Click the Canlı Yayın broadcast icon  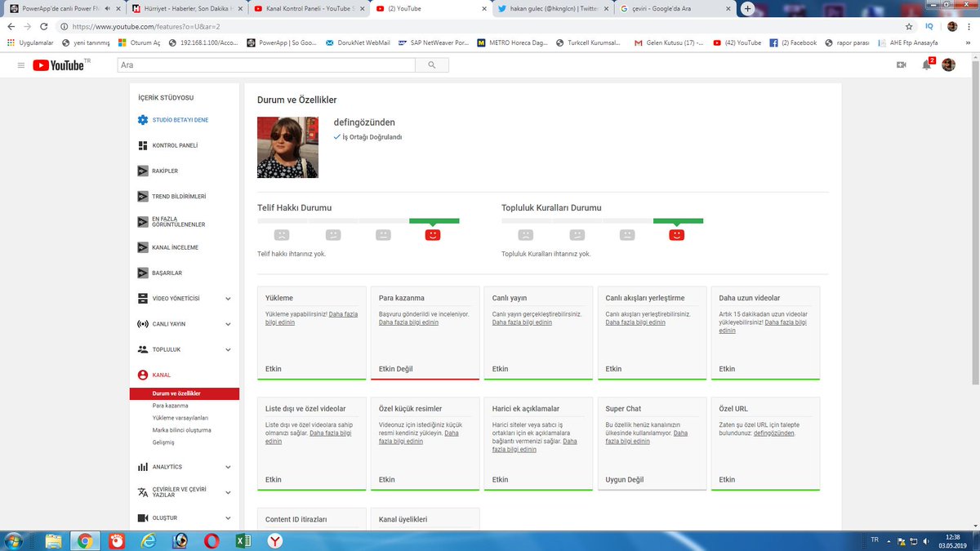(x=143, y=324)
